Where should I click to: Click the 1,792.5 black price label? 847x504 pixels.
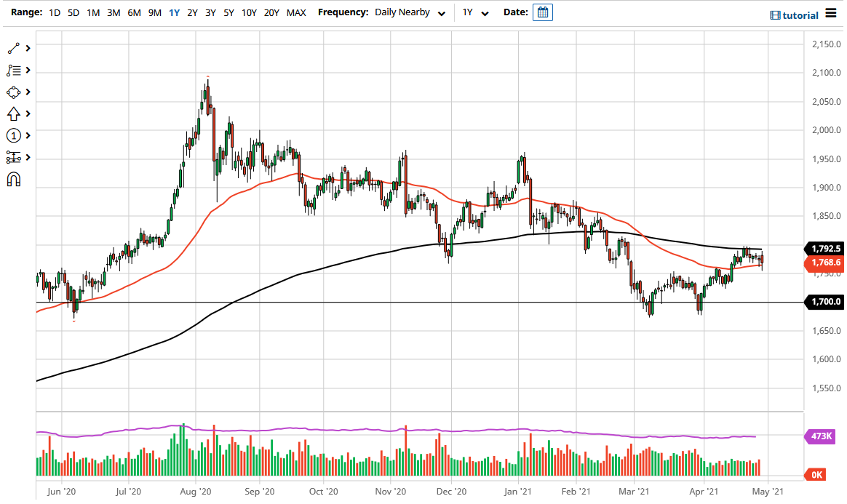click(x=823, y=249)
